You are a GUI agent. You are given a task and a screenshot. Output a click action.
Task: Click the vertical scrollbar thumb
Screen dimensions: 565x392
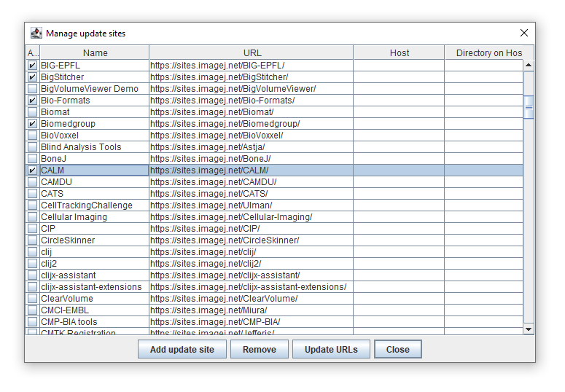(529, 107)
